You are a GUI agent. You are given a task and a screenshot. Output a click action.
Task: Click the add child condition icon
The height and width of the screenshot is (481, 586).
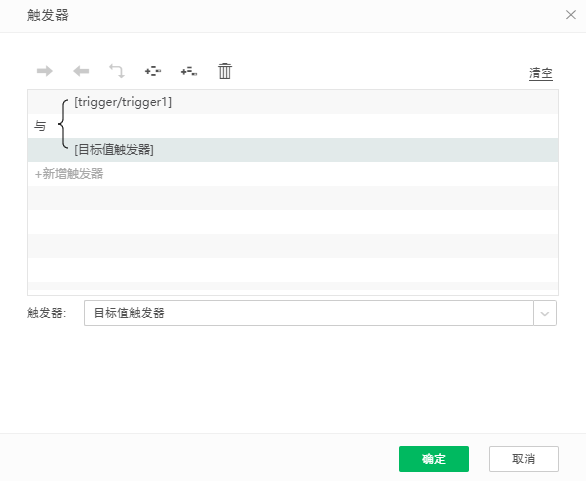tap(189, 71)
